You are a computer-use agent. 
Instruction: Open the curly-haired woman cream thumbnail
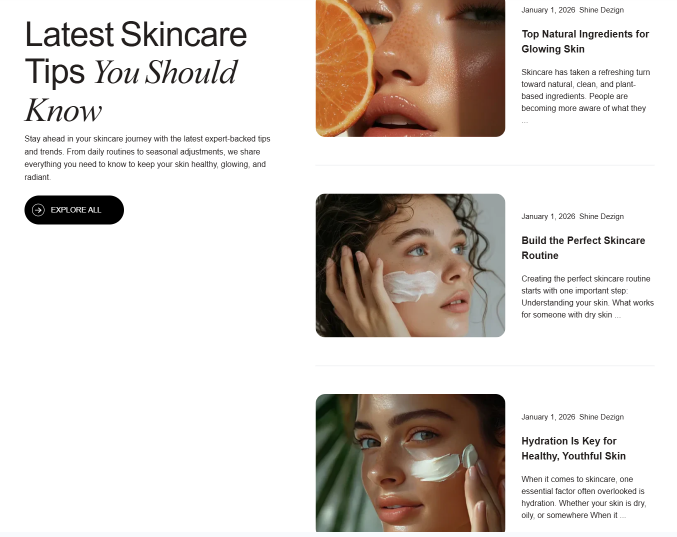410,265
